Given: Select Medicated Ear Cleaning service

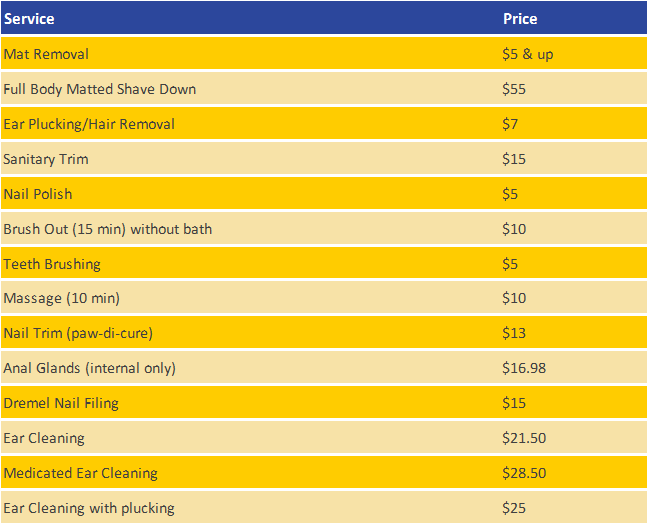Looking at the screenshot, I should (x=81, y=473).
